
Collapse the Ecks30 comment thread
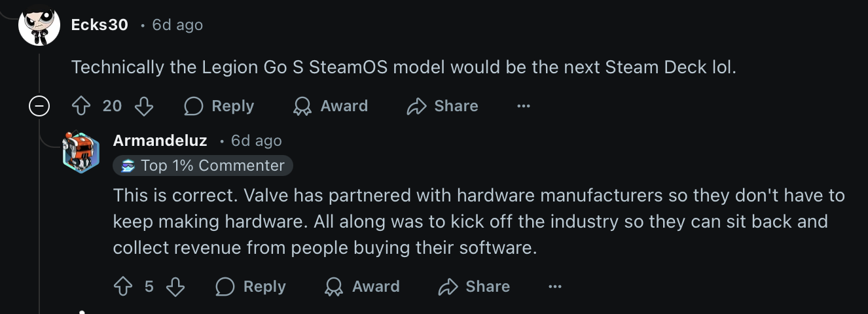point(39,106)
